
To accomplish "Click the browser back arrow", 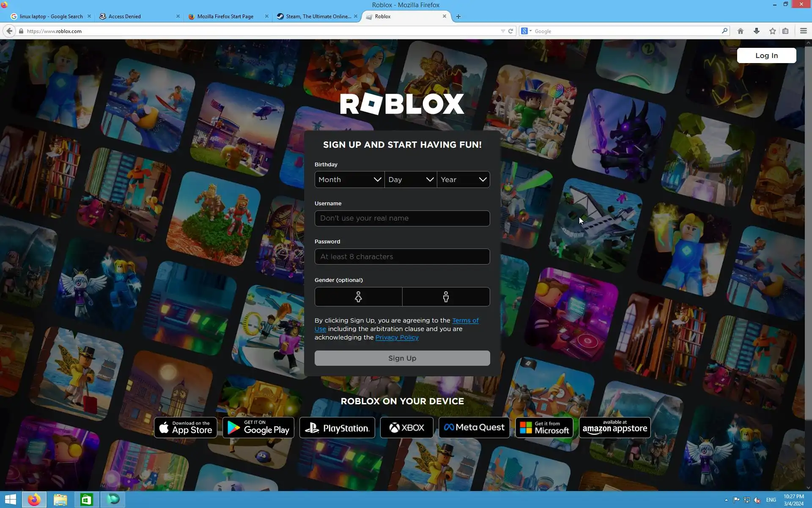I will point(9,31).
